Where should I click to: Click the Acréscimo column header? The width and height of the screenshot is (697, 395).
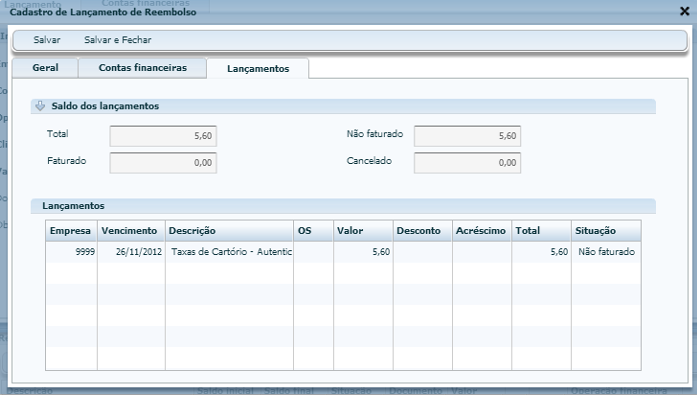pyautogui.click(x=482, y=231)
